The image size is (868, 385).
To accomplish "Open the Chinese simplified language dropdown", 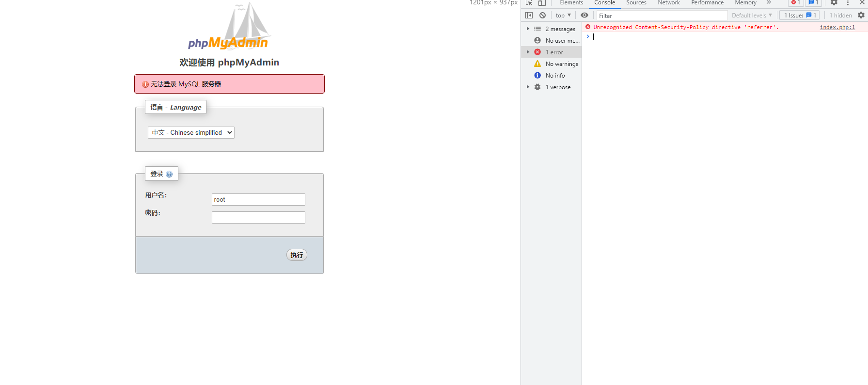I will (x=191, y=132).
